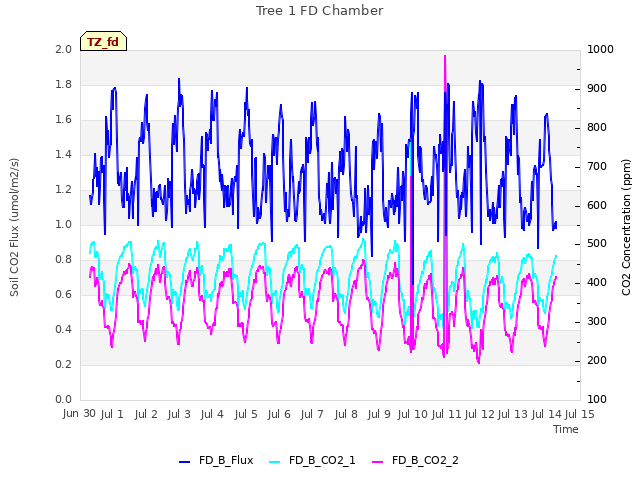Click the CO2 Concentration (ppm) axis title
The width and height of the screenshot is (640, 480).
click(627, 227)
